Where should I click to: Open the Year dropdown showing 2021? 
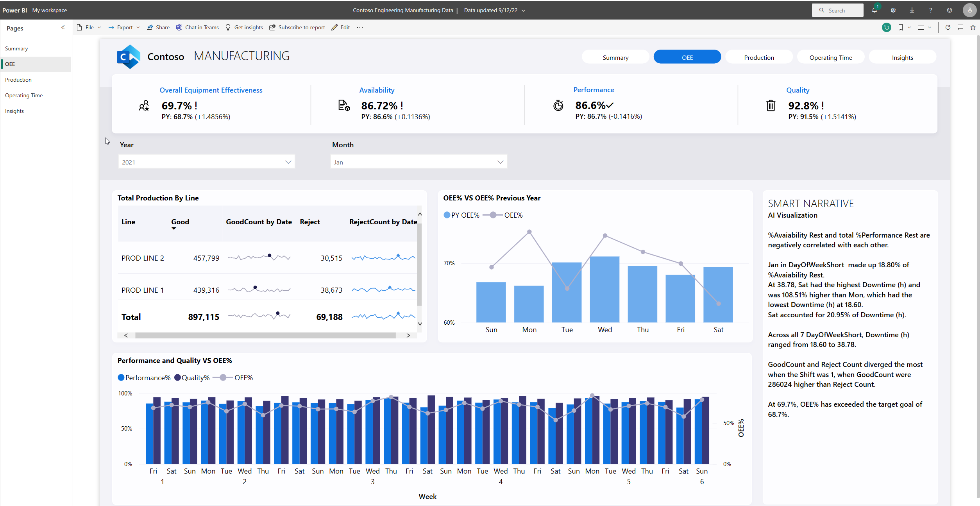206,162
